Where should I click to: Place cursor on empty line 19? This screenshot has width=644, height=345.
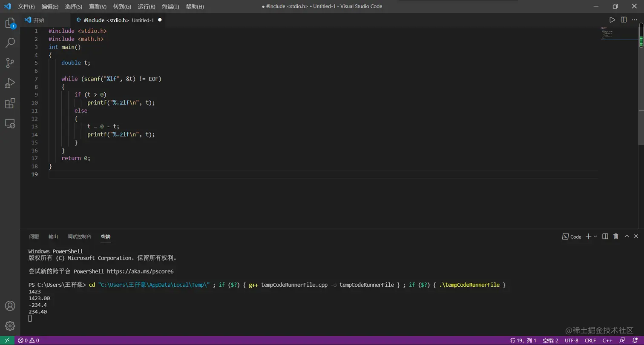click(324, 174)
